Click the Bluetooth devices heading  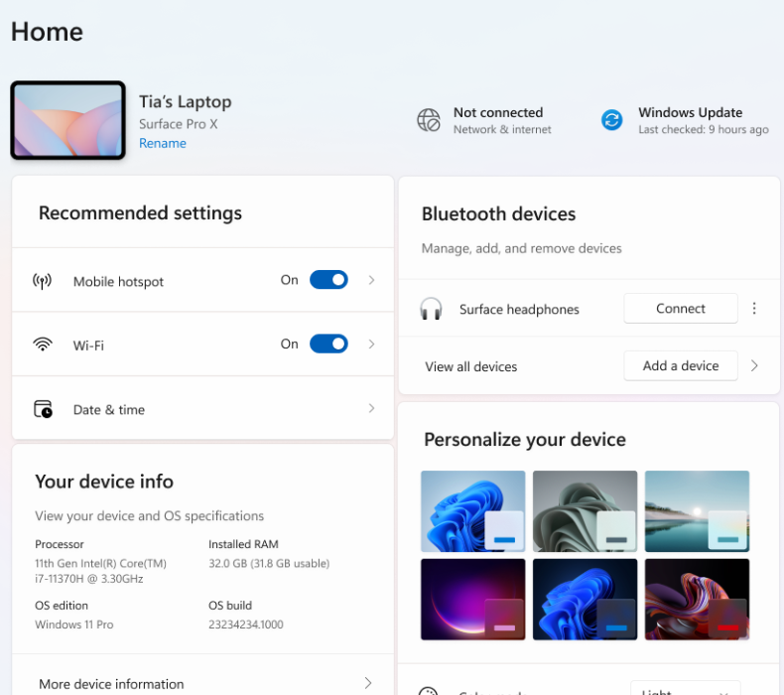click(x=498, y=213)
